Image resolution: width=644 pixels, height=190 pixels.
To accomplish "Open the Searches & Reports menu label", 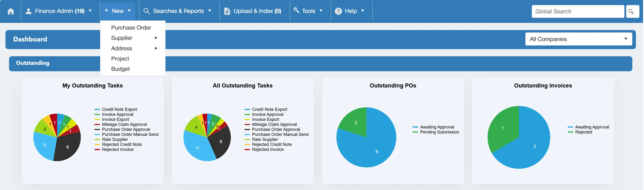I will click(x=179, y=11).
